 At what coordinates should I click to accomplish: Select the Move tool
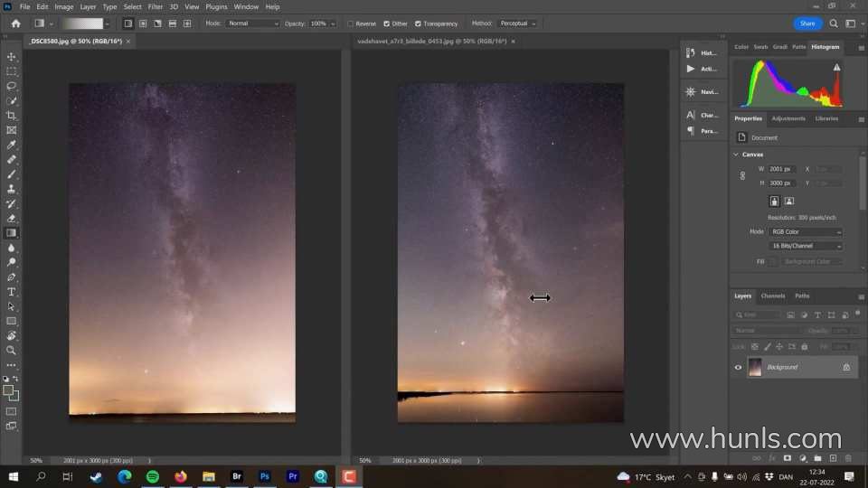(12, 57)
